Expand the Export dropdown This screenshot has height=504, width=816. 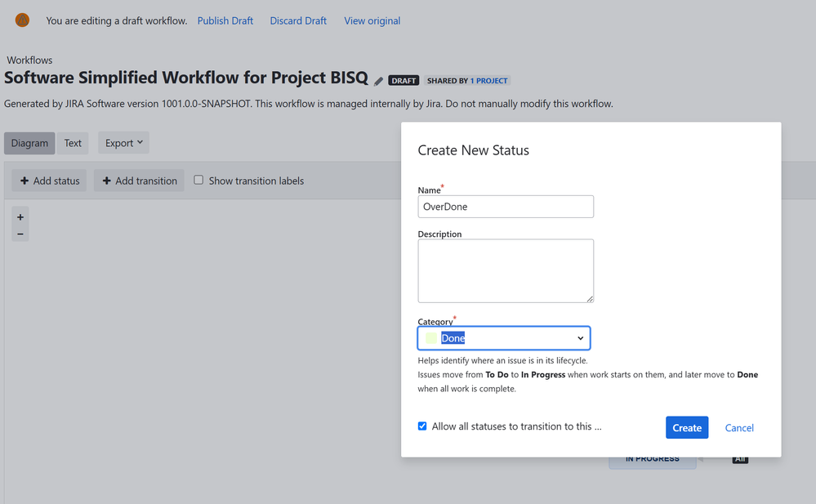tap(123, 143)
